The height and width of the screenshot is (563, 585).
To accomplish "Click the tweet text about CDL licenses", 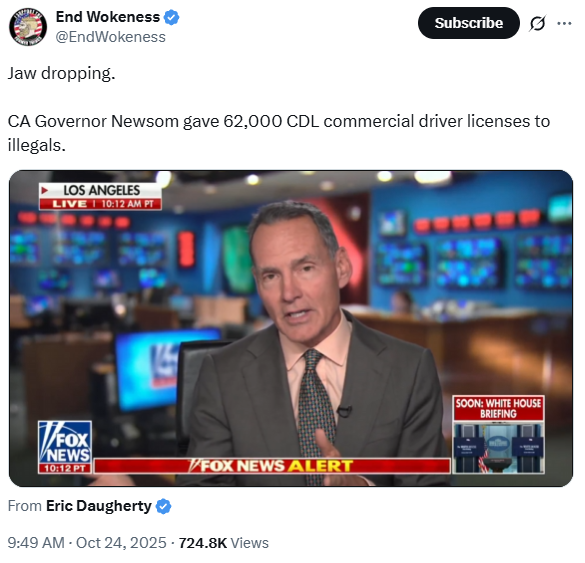I will pos(279,133).
